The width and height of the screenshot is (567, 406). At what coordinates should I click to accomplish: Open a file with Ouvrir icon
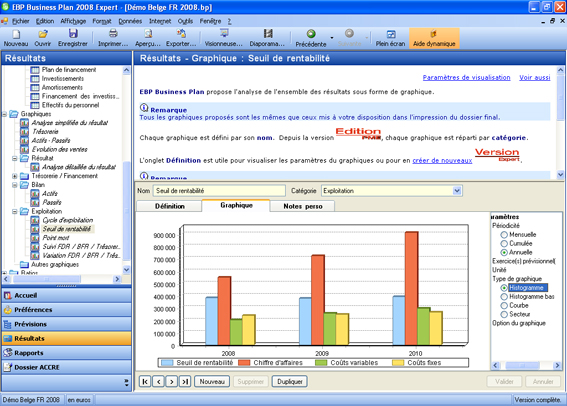pyautogui.click(x=43, y=38)
